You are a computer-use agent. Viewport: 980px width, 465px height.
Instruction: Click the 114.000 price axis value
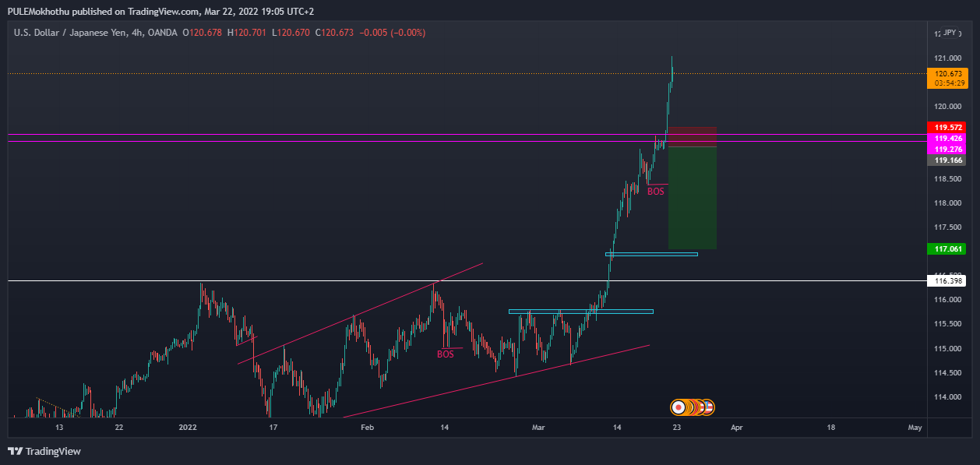[x=947, y=397]
